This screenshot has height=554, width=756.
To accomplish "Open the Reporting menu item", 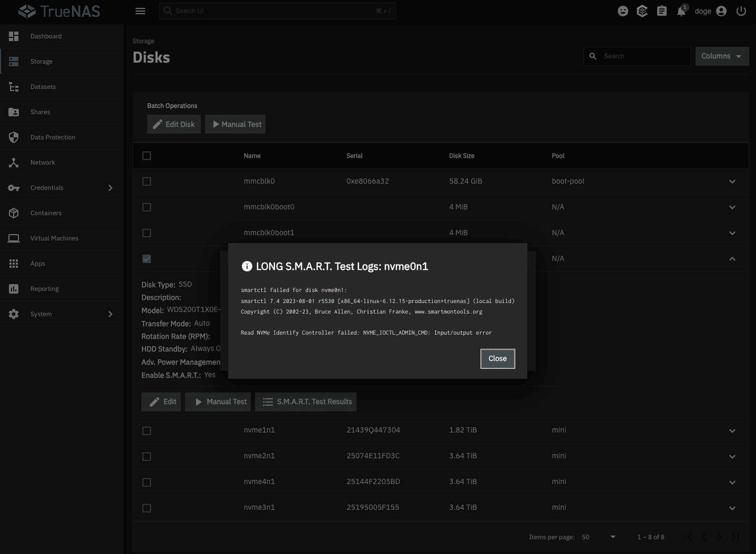I will [62, 289].
